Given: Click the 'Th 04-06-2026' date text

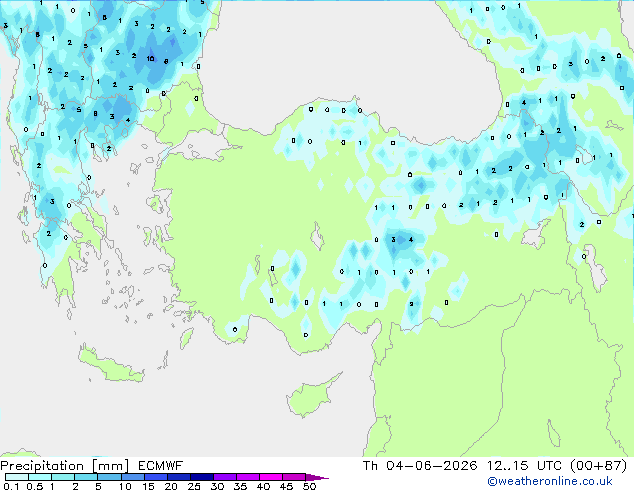Looking at the screenshot, I should point(420,466).
